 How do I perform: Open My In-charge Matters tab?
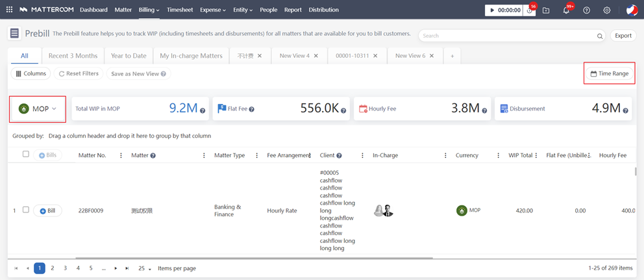191,56
